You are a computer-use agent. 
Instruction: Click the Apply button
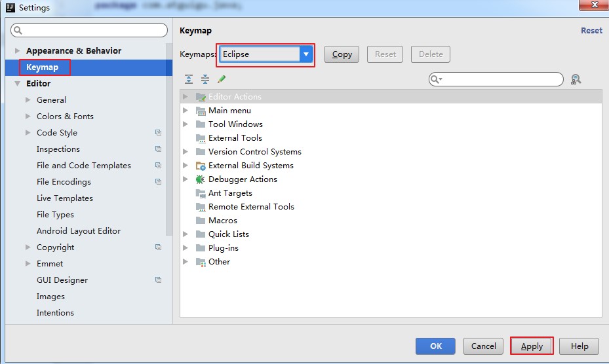(532, 346)
